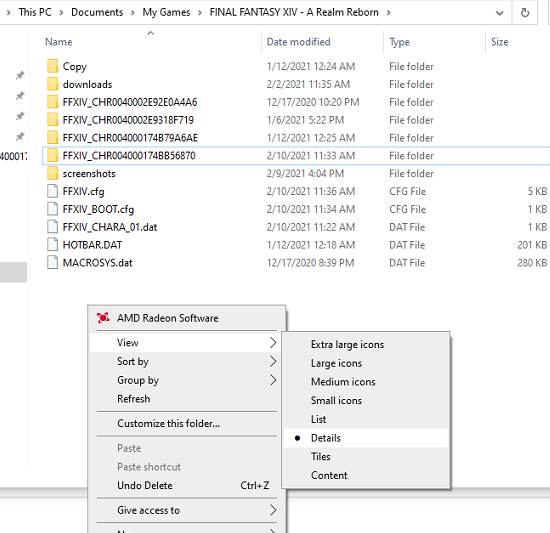Screen dimensions: 550x533
Task: Navigate to This PC breadcrumb
Action: point(35,12)
